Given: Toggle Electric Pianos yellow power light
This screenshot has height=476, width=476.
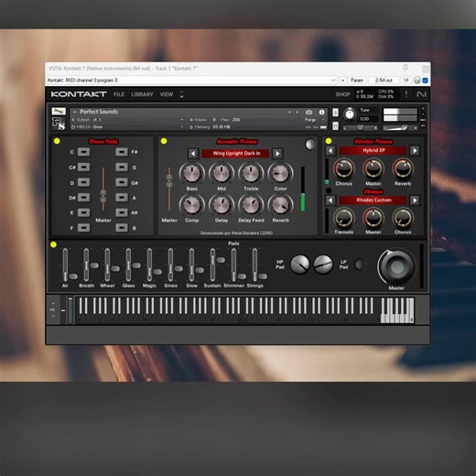Looking at the screenshot, I should (x=329, y=141).
